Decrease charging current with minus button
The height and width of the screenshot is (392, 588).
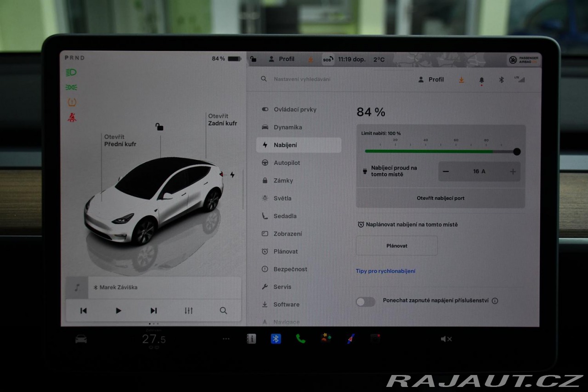(x=446, y=171)
